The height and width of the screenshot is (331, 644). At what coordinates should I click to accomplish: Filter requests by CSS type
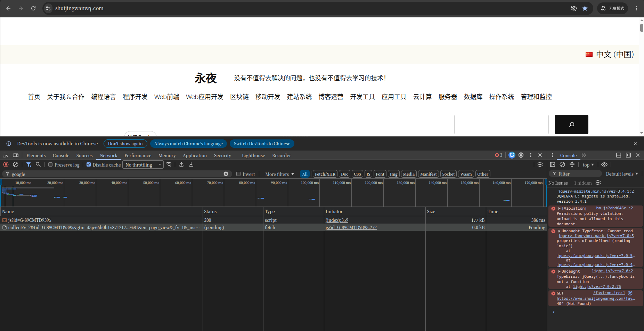[357, 174]
